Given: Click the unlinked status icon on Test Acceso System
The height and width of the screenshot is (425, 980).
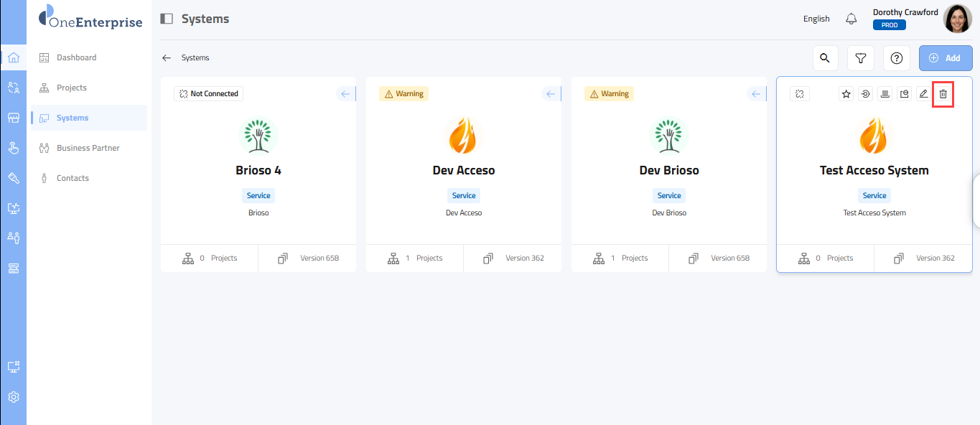Looking at the screenshot, I should (799, 94).
